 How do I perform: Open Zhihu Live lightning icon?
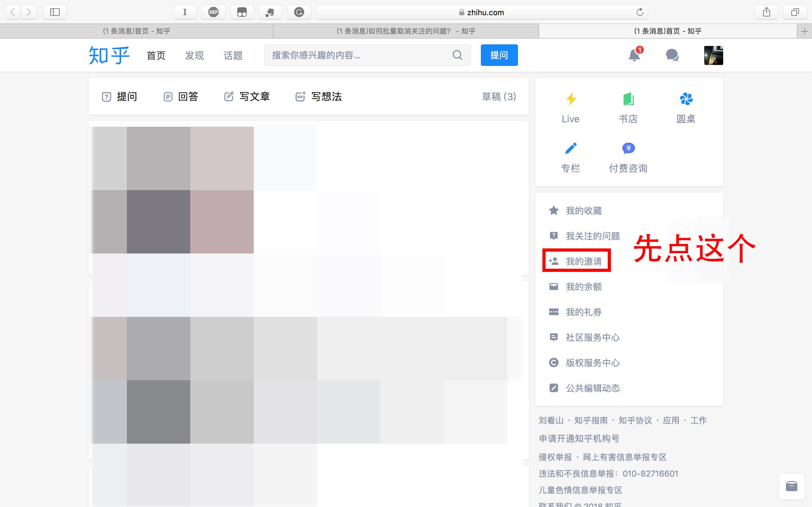click(x=571, y=99)
